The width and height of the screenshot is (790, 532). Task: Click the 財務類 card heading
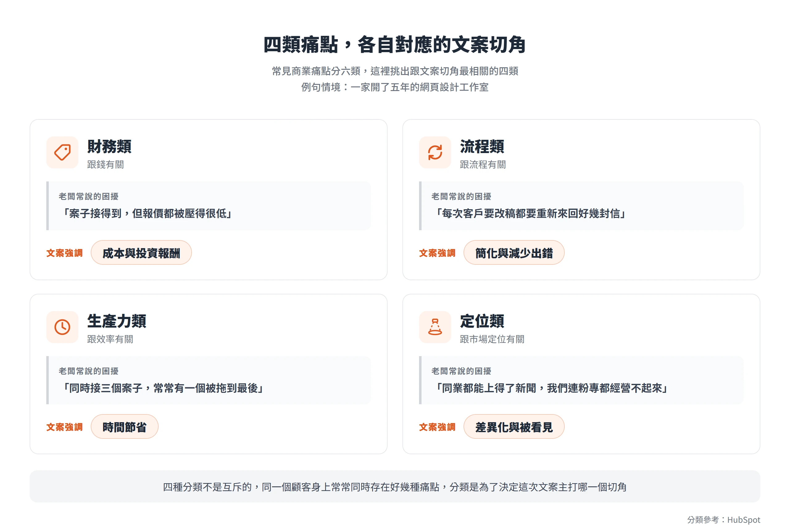coord(109,147)
